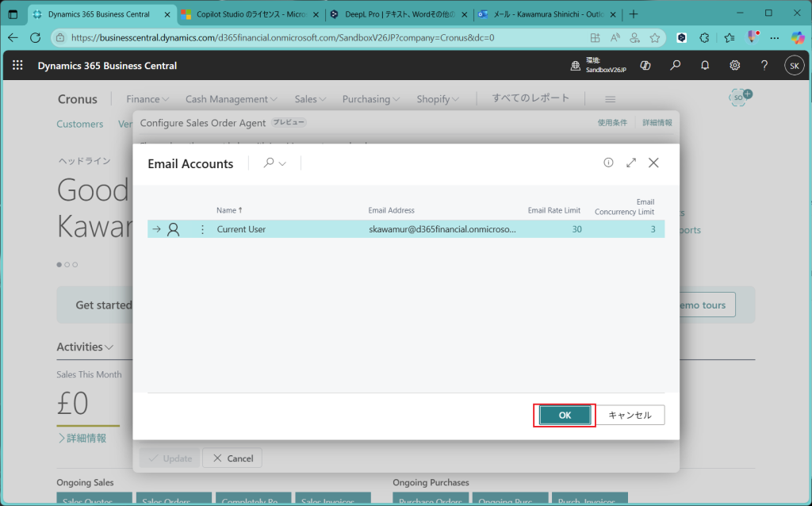Image resolution: width=812 pixels, height=506 pixels.
Task: Click the DeepL extension icon in toolbar
Action: pyautogui.click(x=682, y=38)
